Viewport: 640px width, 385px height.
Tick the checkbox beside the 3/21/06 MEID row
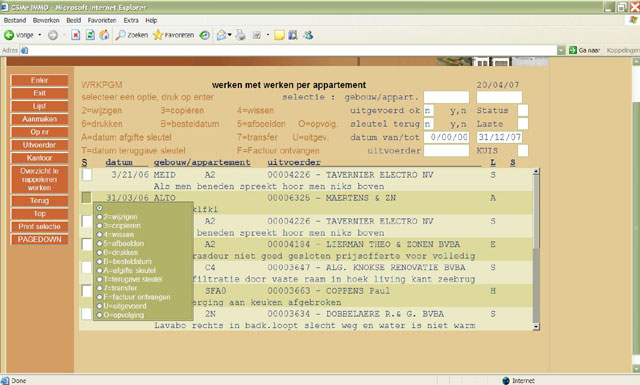[87, 175]
